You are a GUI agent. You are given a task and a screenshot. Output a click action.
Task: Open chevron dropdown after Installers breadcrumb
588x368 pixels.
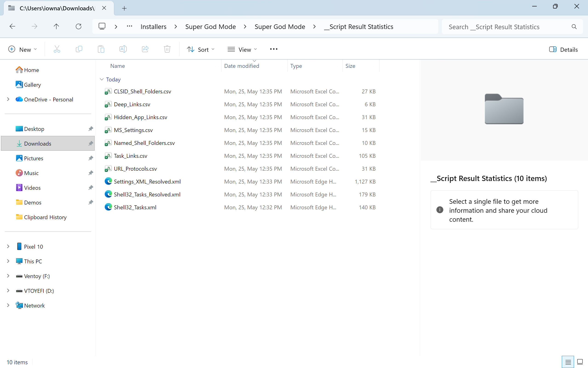176,26
